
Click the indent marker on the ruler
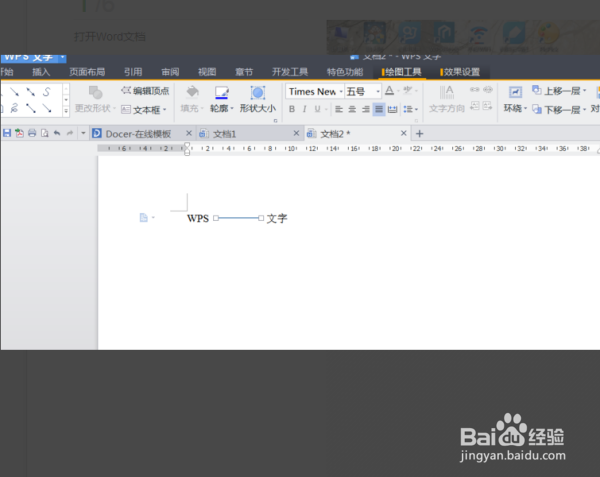(187, 149)
